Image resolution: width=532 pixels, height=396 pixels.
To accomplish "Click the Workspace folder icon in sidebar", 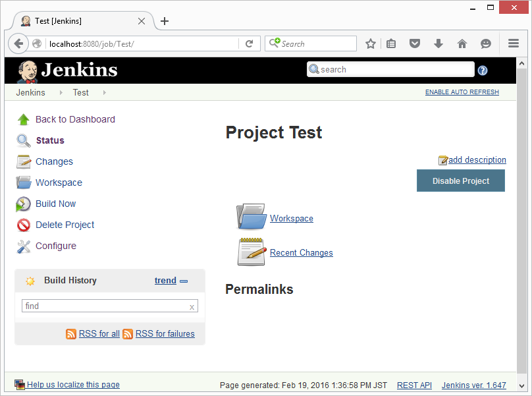I will [x=24, y=183].
